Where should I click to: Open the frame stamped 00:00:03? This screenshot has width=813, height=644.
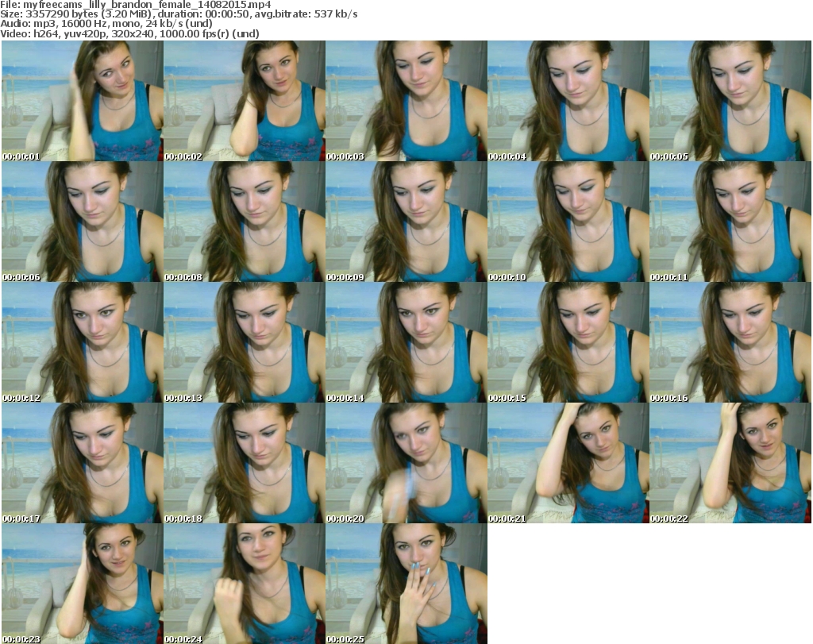pos(406,101)
